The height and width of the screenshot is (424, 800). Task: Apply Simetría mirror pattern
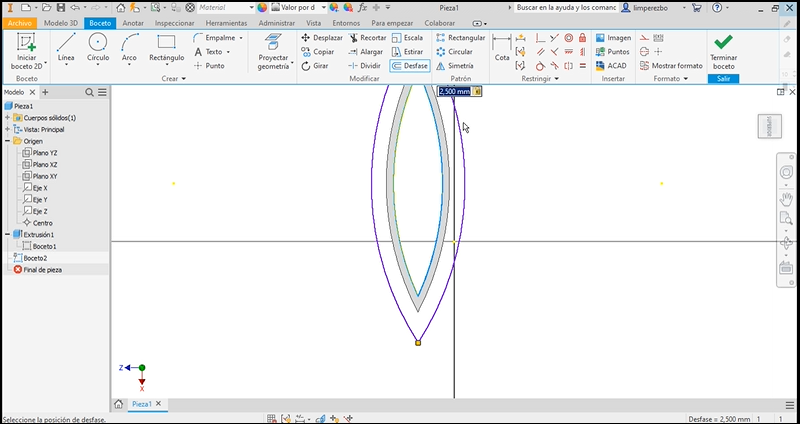point(455,66)
